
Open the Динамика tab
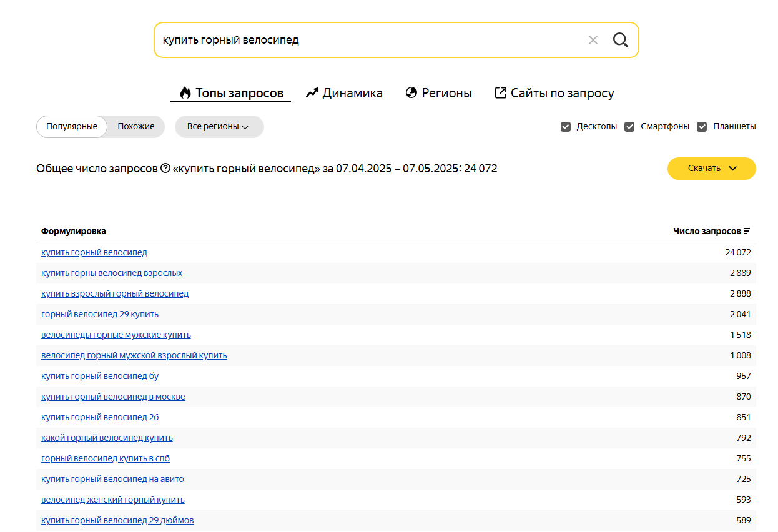pyautogui.click(x=344, y=93)
